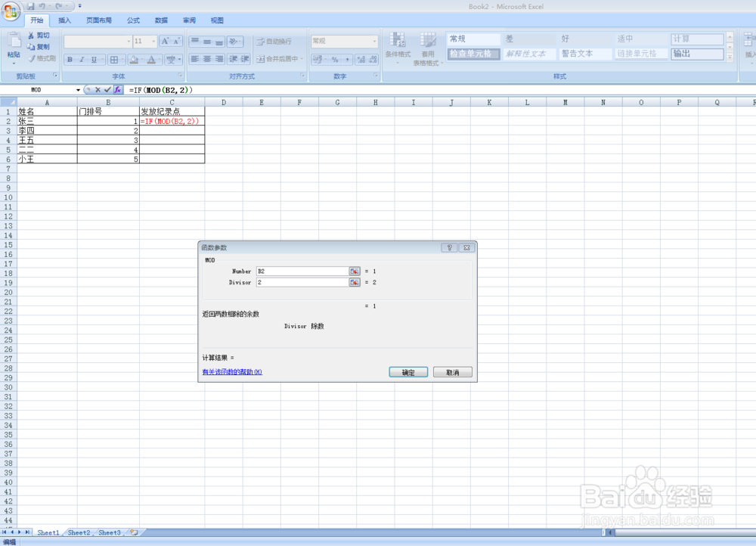Viewport: 756px width, 546px height.
Task: Click 取消 in function arguments dialog
Action: (x=452, y=372)
